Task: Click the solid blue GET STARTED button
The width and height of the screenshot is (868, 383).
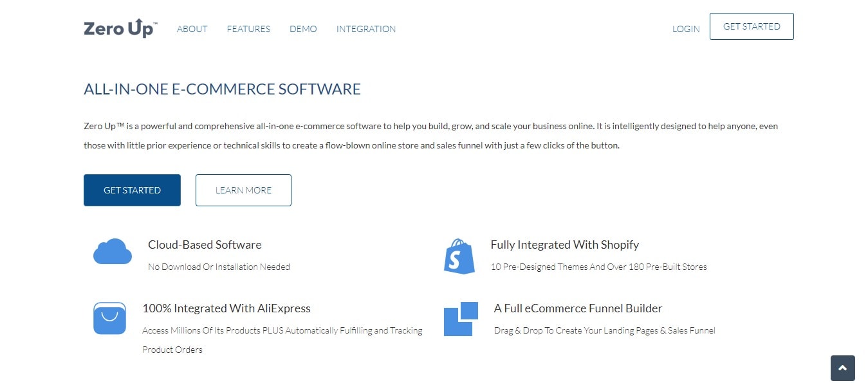Action: [x=132, y=190]
